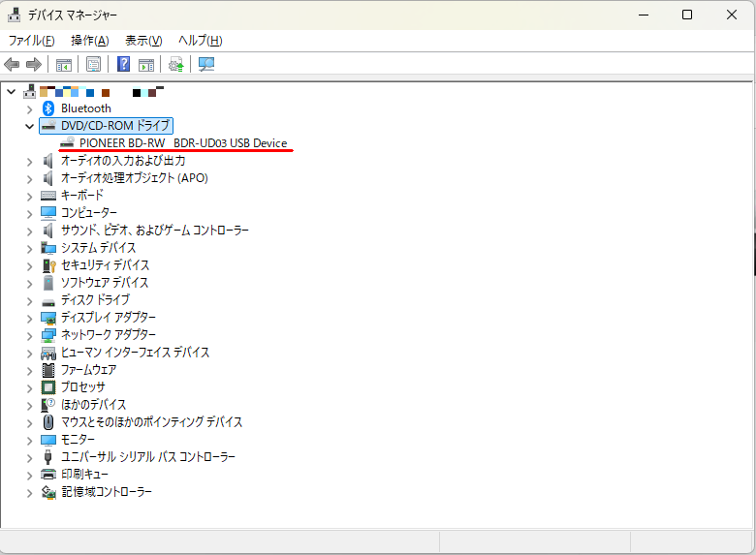Viewport: 756px width, 555px height.
Task: Click the ネットワーク アダプター icon
Action: [48, 335]
